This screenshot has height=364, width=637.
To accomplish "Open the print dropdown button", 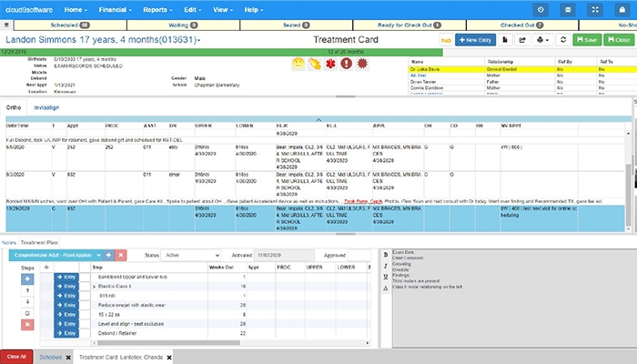I will coord(542,40).
